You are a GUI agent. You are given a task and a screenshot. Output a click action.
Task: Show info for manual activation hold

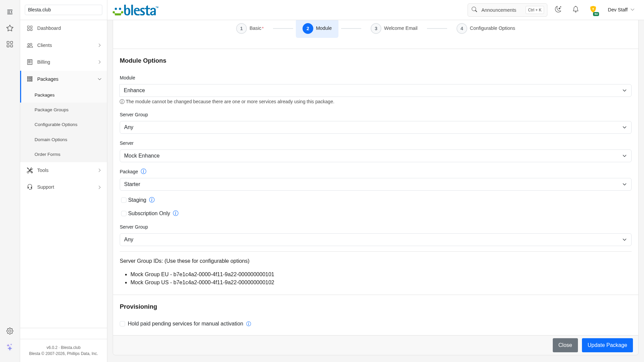[x=249, y=324]
